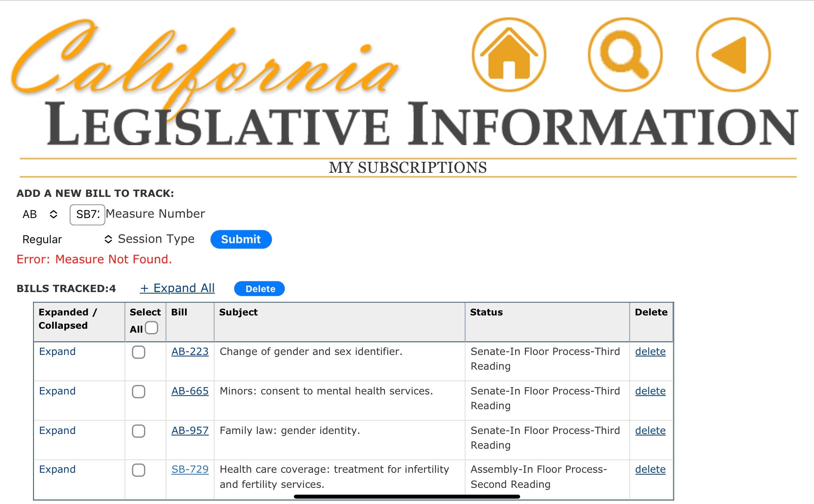Click the blue Submit button

[x=241, y=239]
